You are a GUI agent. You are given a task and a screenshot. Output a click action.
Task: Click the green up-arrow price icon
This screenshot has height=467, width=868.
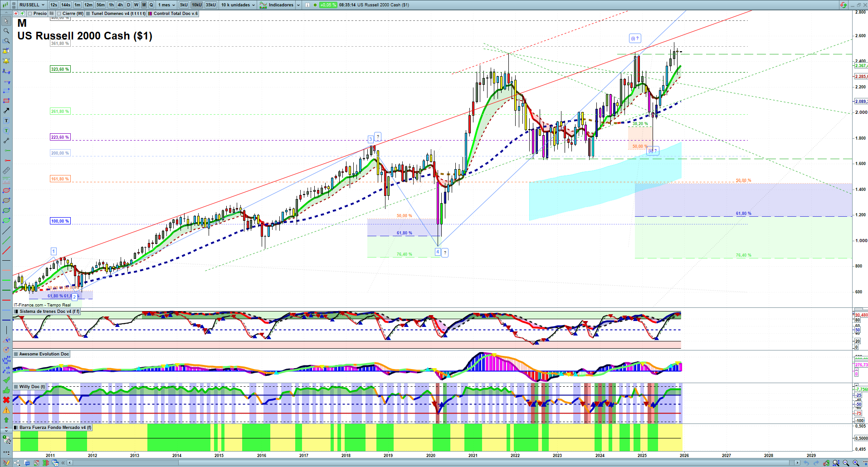(22, 14)
